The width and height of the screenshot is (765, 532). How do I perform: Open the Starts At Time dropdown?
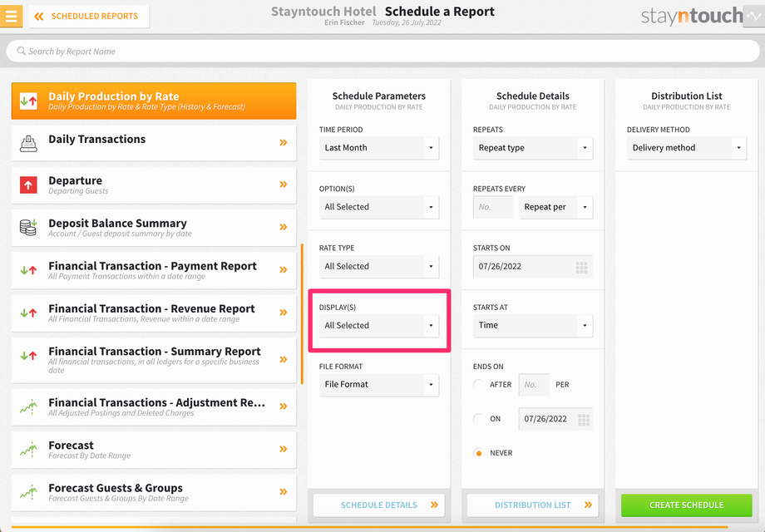click(x=533, y=325)
